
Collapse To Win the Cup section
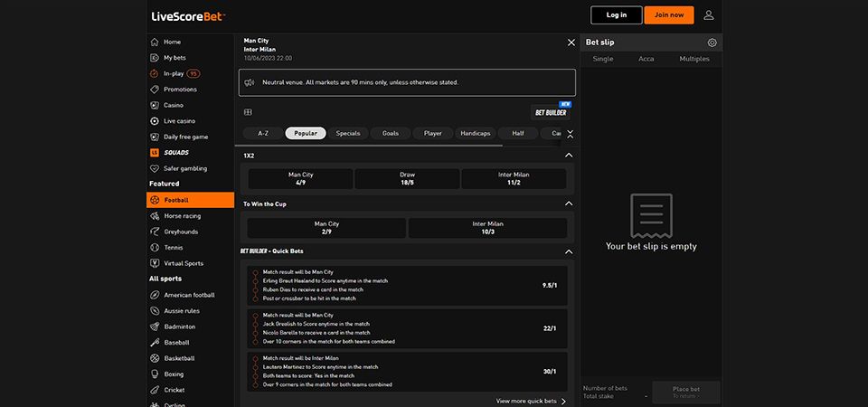pyautogui.click(x=569, y=203)
